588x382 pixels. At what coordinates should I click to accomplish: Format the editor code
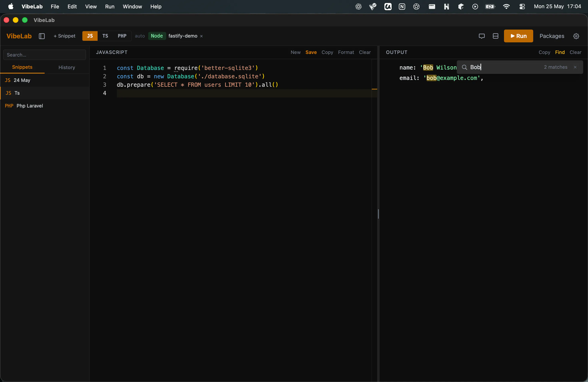pos(346,52)
